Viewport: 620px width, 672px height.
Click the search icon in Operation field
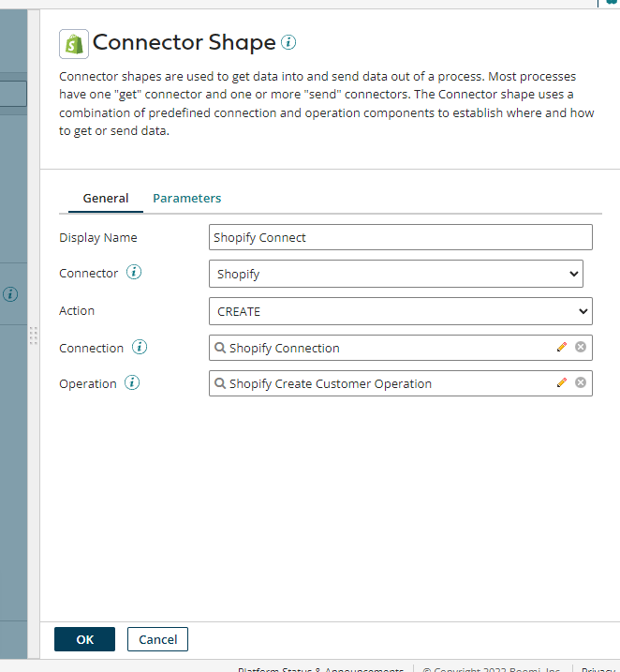(x=220, y=383)
